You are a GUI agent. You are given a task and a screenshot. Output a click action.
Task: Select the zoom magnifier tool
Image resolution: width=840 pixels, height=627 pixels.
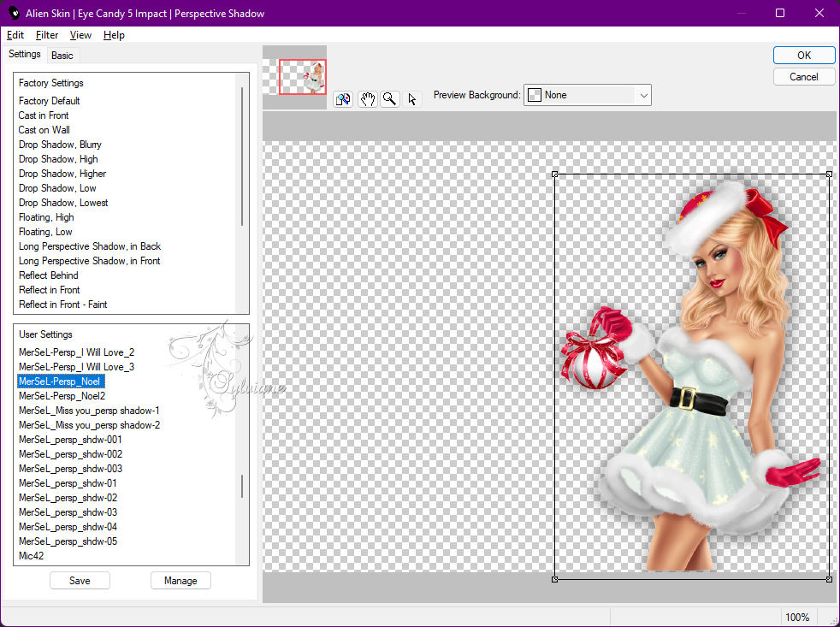(390, 99)
